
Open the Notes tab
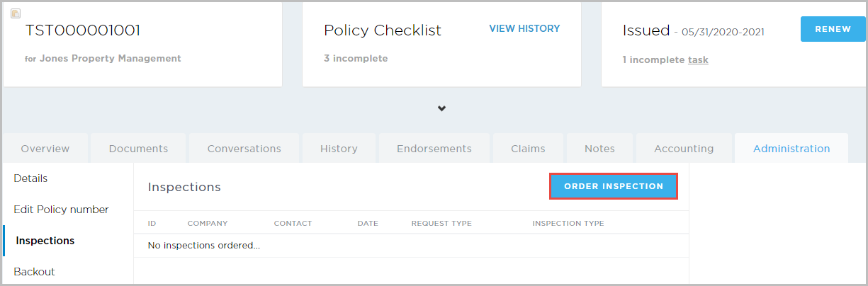click(x=599, y=149)
